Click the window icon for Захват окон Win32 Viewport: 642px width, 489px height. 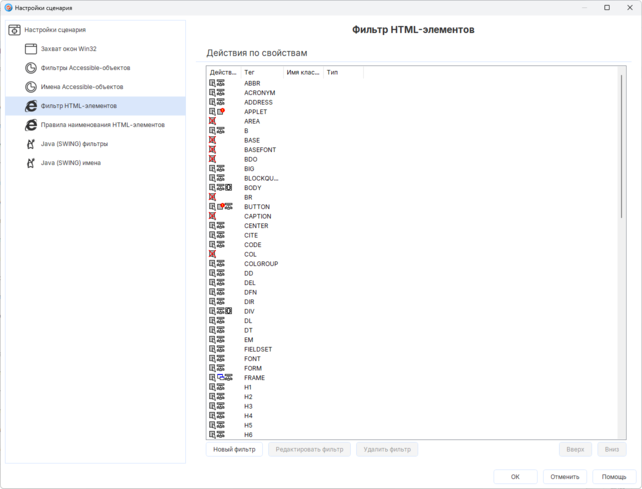[x=31, y=49]
